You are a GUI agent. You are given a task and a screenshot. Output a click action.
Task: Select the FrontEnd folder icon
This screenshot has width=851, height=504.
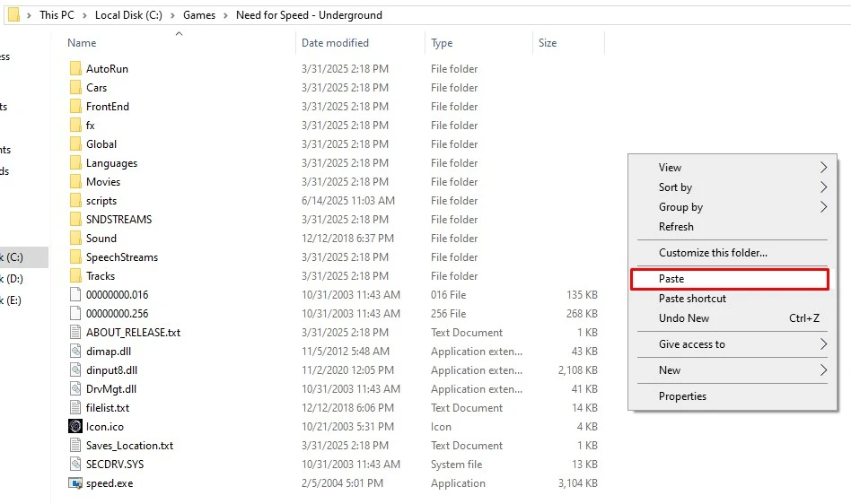75,106
